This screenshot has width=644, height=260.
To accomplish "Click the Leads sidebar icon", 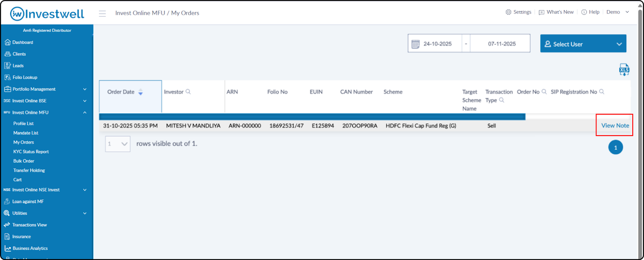I will (7, 66).
